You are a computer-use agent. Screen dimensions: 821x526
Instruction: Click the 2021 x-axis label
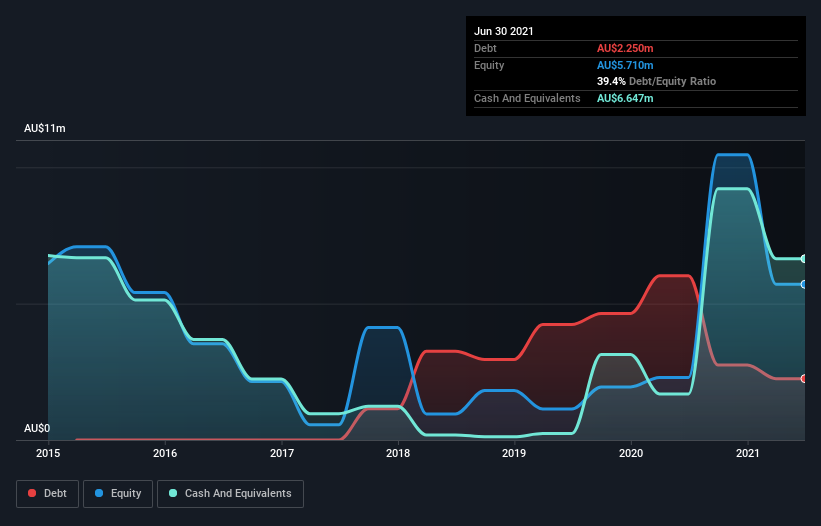(748, 453)
